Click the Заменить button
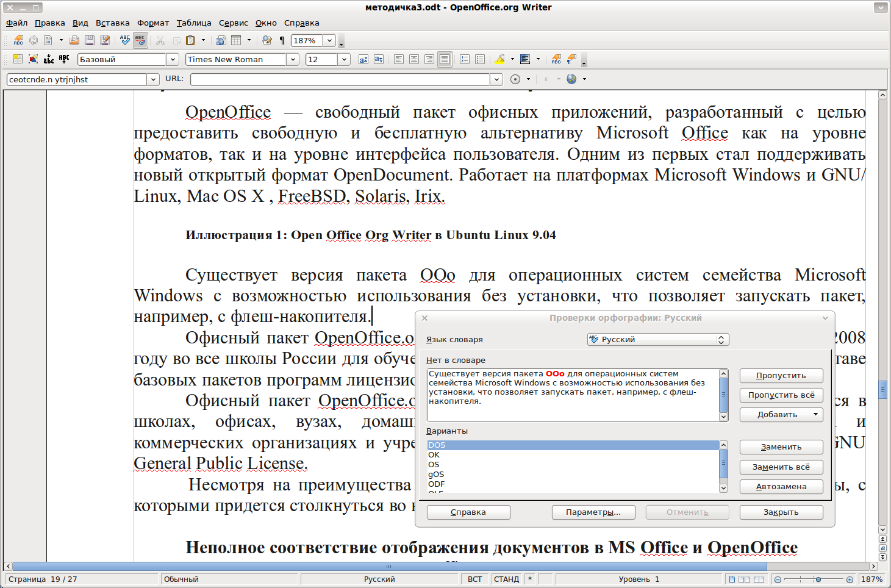Viewport: 891px width, 588px height. tap(781, 446)
